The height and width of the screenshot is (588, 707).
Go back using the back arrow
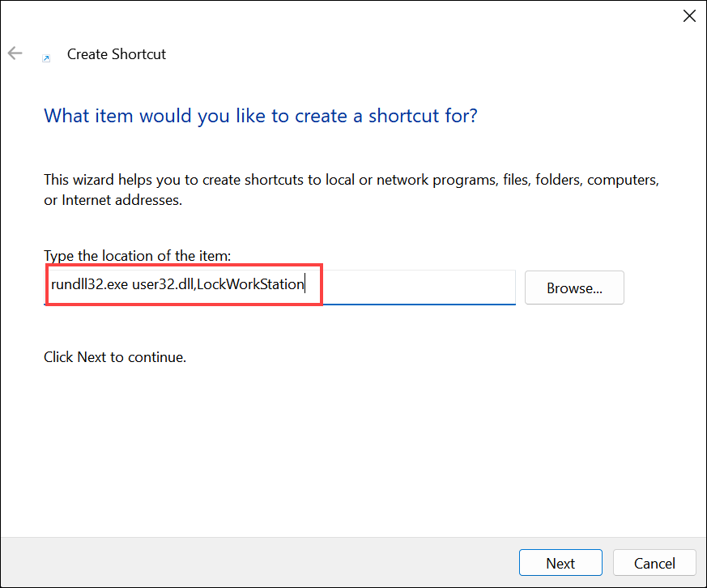pos(15,53)
